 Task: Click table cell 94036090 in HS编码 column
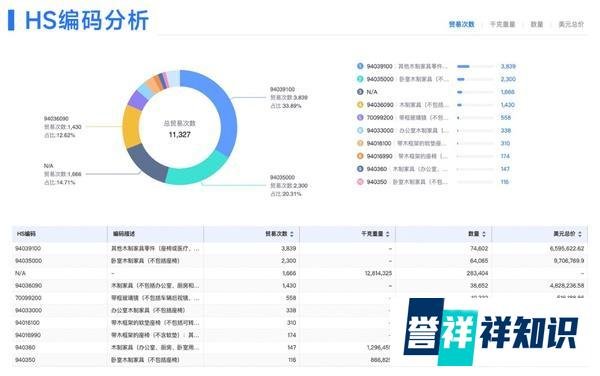click(28, 285)
